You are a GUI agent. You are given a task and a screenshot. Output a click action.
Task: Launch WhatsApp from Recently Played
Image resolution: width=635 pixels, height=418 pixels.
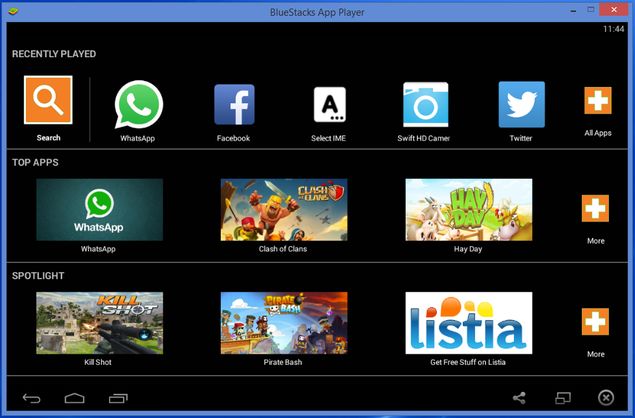pos(139,104)
